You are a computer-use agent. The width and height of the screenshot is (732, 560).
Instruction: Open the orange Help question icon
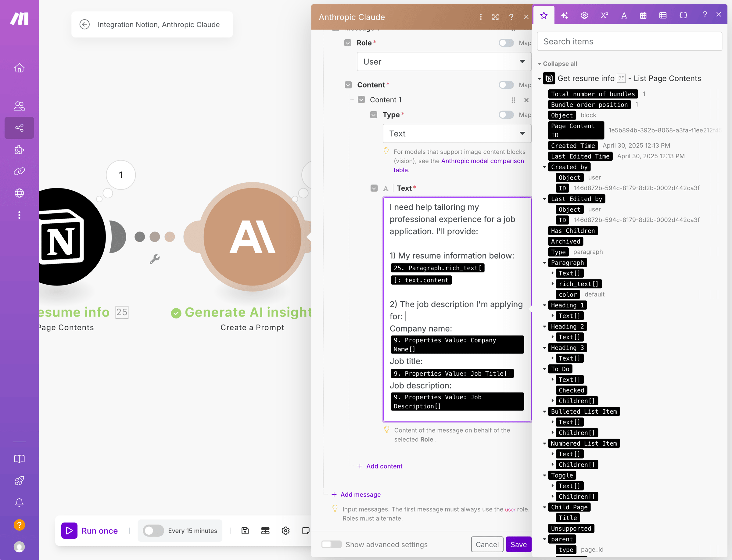point(19,525)
